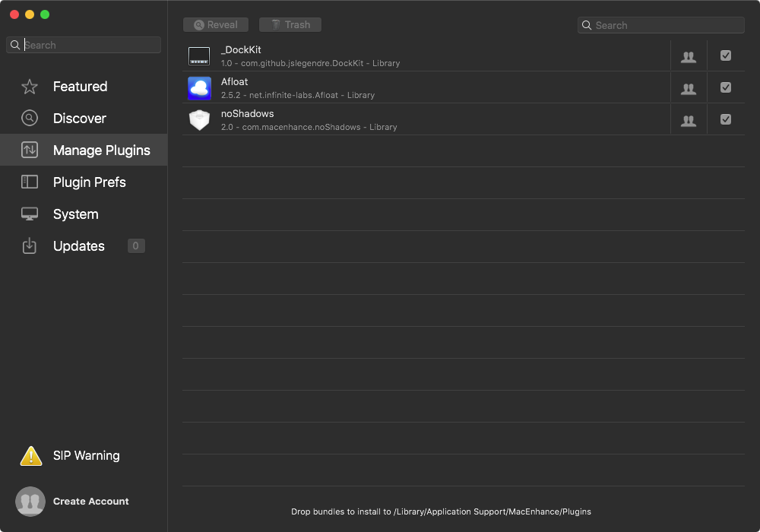Click the Discover magnifier icon
This screenshot has width=760, height=532.
(x=30, y=119)
